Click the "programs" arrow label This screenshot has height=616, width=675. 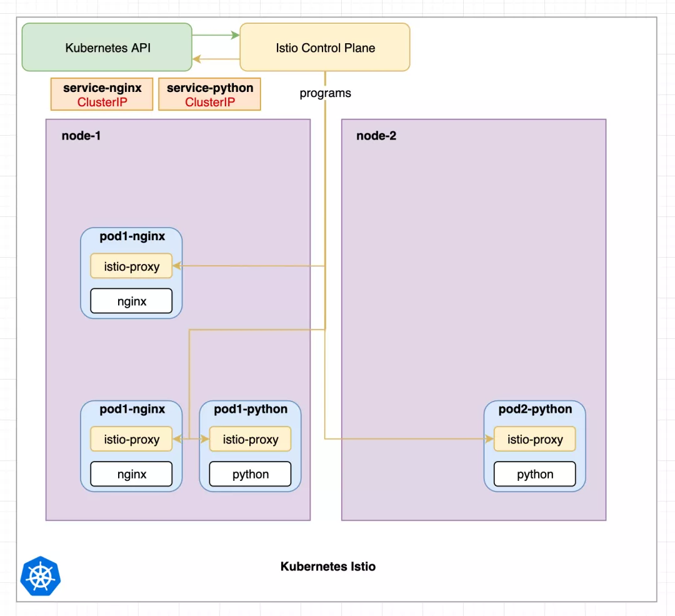tap(325, 93)
